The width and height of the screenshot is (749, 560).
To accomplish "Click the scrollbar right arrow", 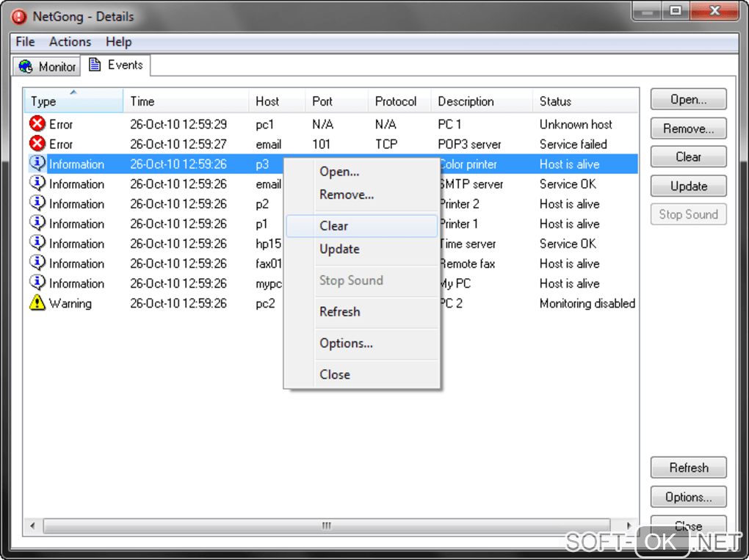I will tap(629, 526).
